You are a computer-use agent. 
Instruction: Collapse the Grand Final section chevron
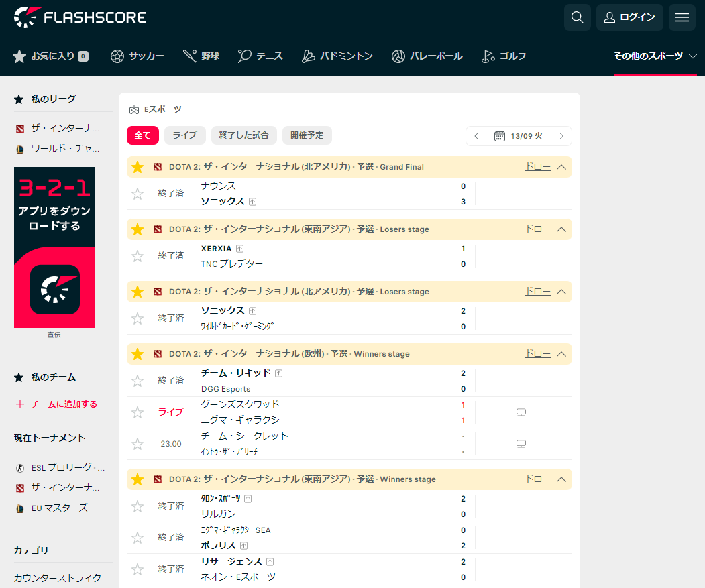click(561, 166)
